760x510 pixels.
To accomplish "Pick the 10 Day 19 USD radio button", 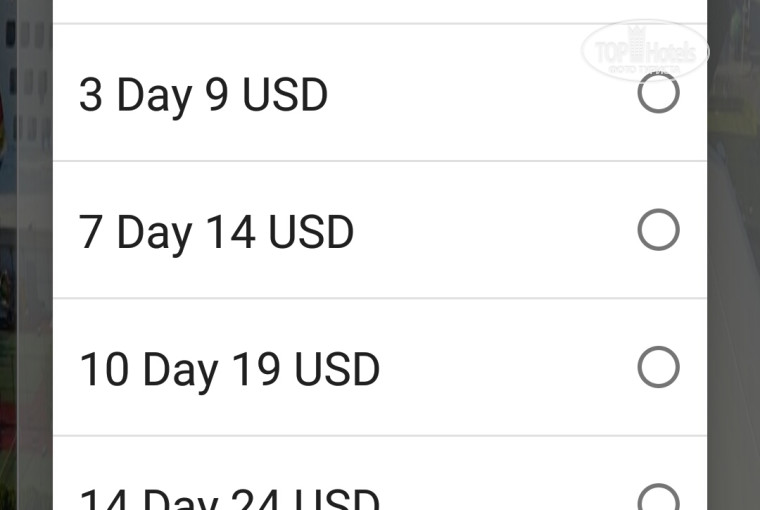I will [x=658, y=367].
